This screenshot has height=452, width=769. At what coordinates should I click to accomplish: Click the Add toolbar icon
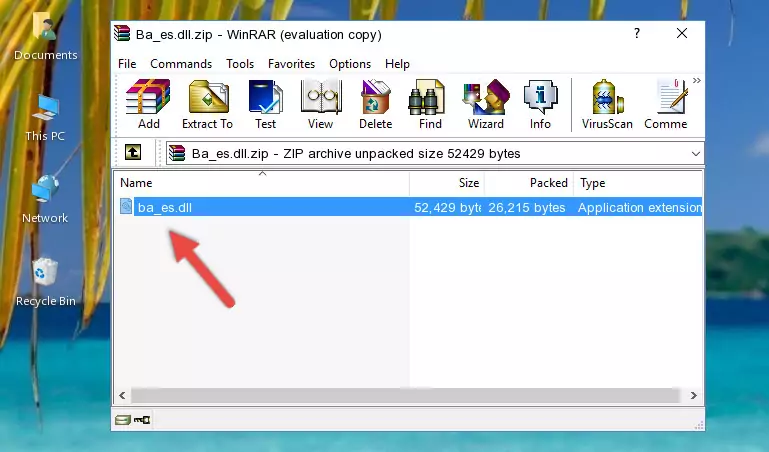(x=148, y=104)
